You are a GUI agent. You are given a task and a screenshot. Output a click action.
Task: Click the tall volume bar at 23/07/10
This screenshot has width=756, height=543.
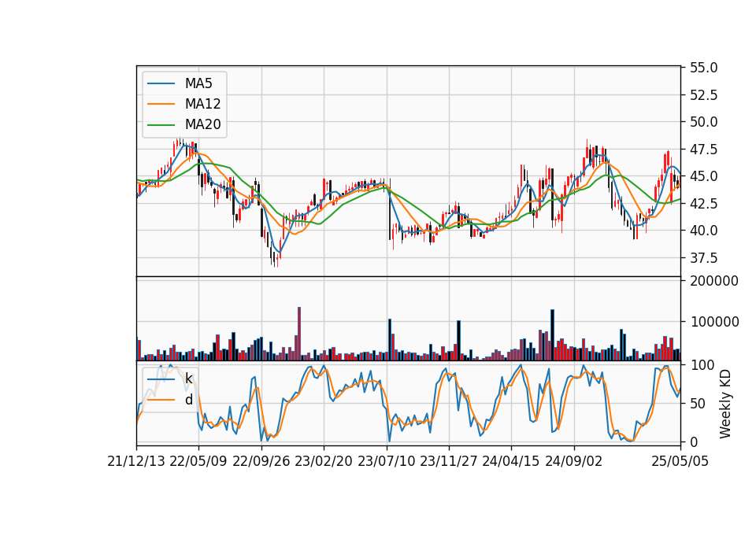pyautogui.click(x=390, y=340)
